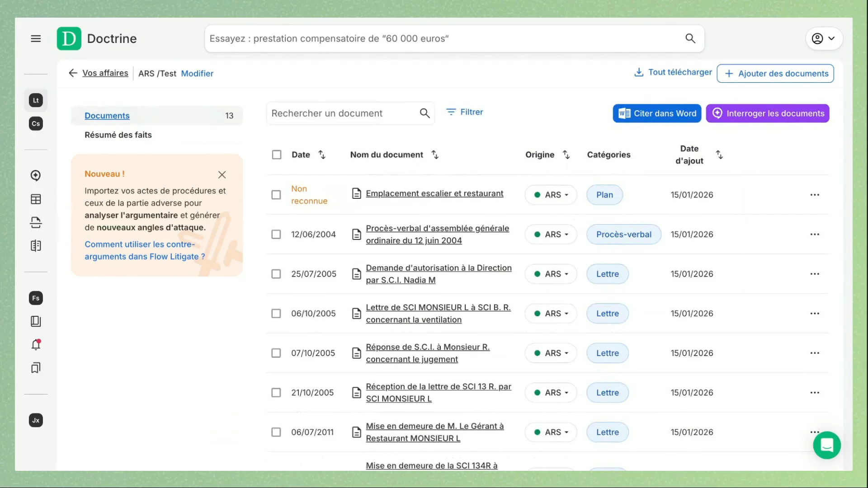The image size is (868, 488).
Task: Open the green chat bubble widget
Action: (x=826, y=446)
